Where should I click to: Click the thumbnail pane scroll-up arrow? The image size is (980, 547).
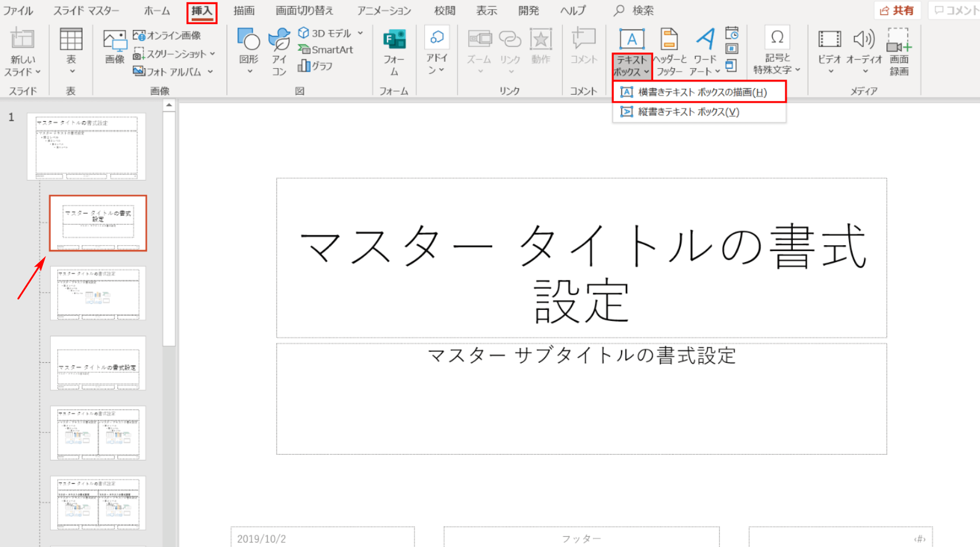[x=169, y=105]
